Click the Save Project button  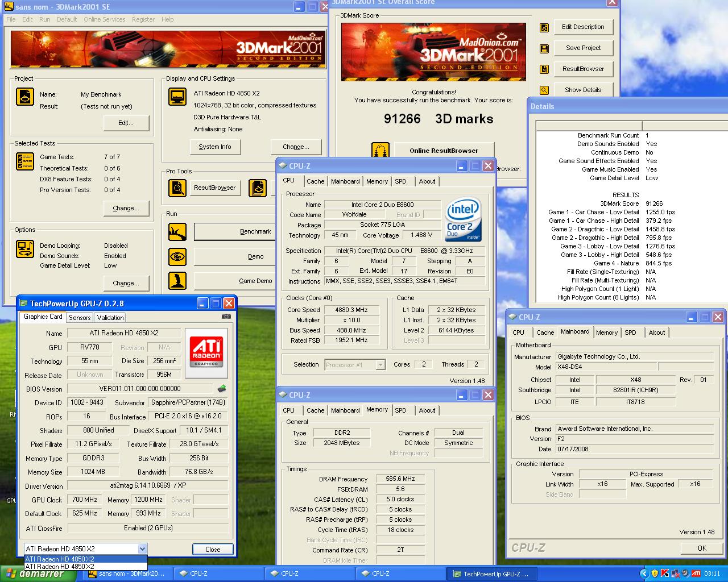click(x=583, y=48)
